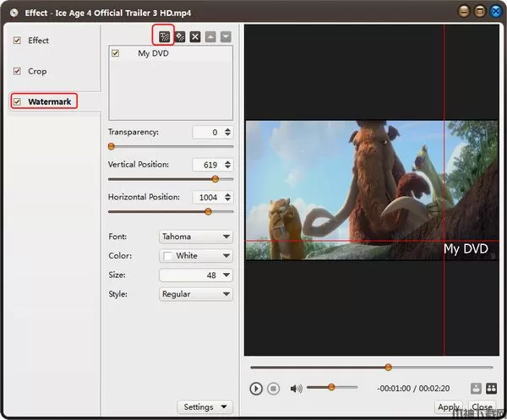Uncheck the My DVD watermark checkbox
The image size is (507, 420).
116,53
